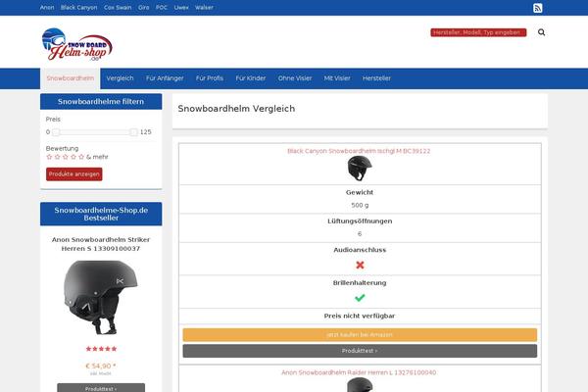Click the Anon Striker helmet image

(101, 298)
